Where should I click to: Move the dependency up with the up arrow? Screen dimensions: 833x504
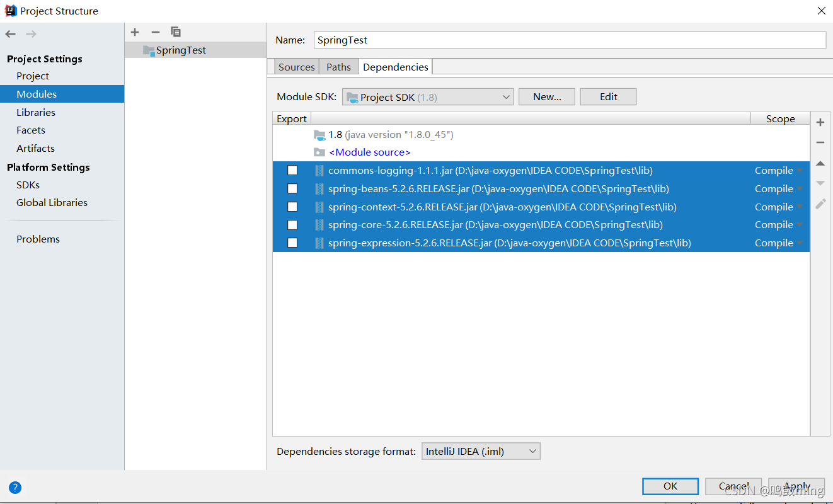[820, 163]
